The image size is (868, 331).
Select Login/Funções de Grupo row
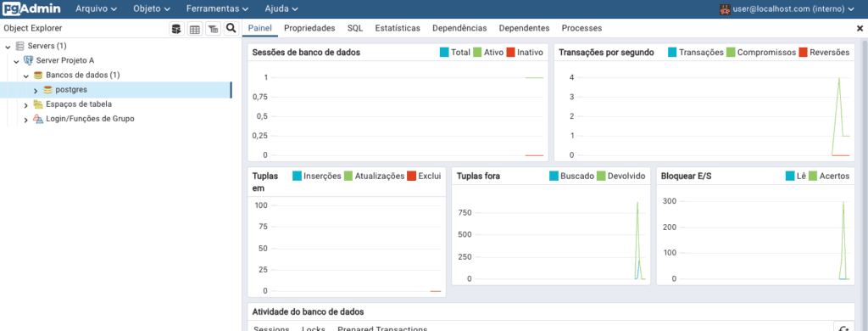pos(115,119)
